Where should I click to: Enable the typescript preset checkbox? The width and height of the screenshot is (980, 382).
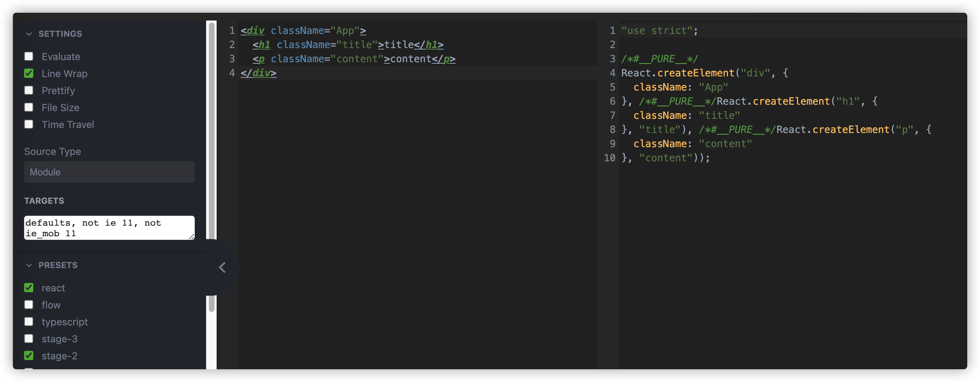click(x=29, y=322)
